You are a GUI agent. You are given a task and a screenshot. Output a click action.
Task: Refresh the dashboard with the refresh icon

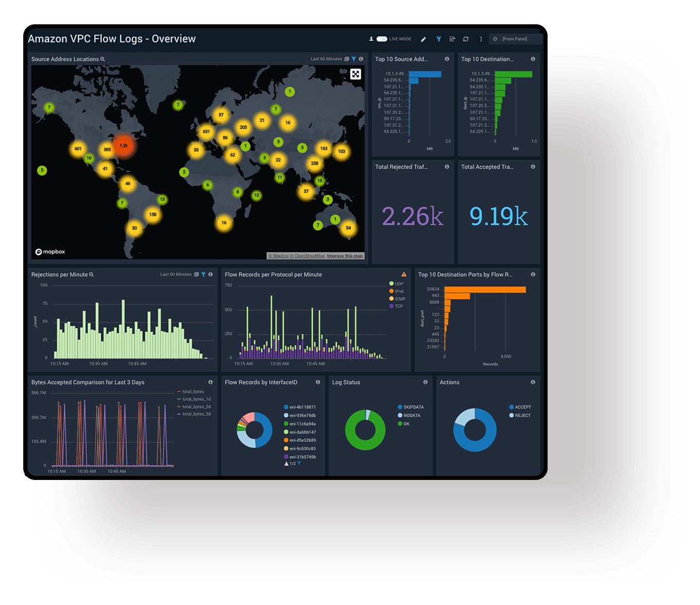pos(465,39)
